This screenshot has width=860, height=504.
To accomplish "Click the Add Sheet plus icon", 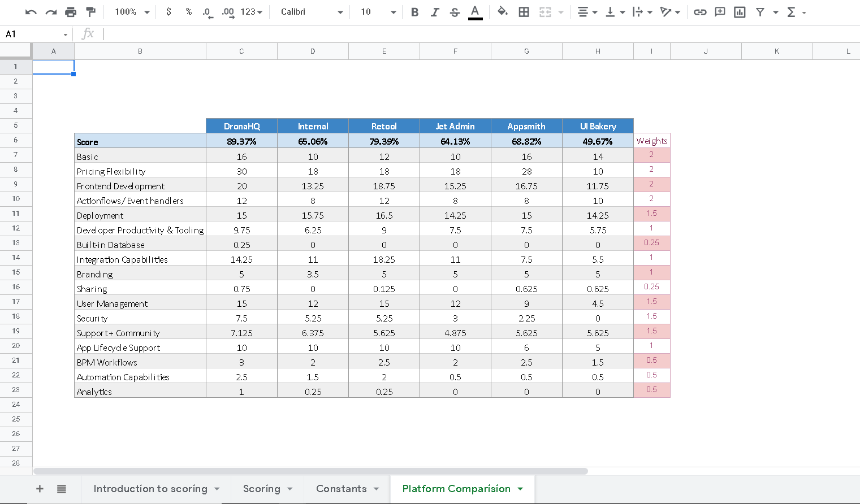I will pos(40,489).
